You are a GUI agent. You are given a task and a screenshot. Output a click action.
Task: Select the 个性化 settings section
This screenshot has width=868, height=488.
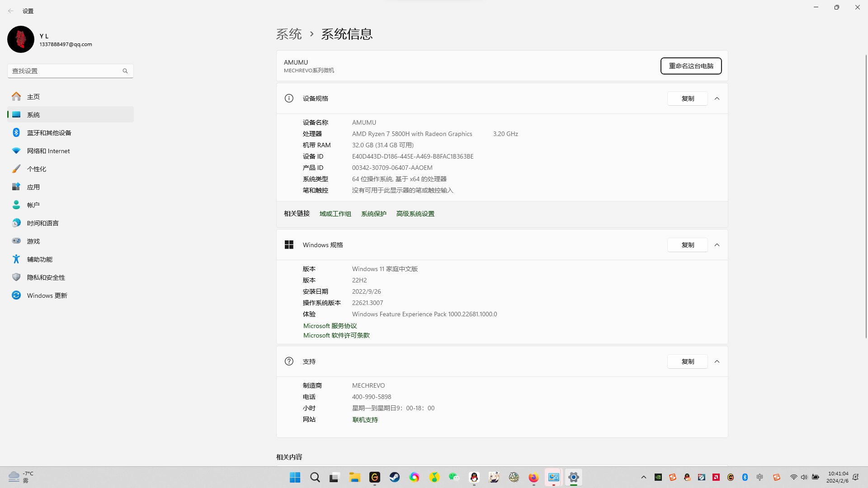click(37, 169)
